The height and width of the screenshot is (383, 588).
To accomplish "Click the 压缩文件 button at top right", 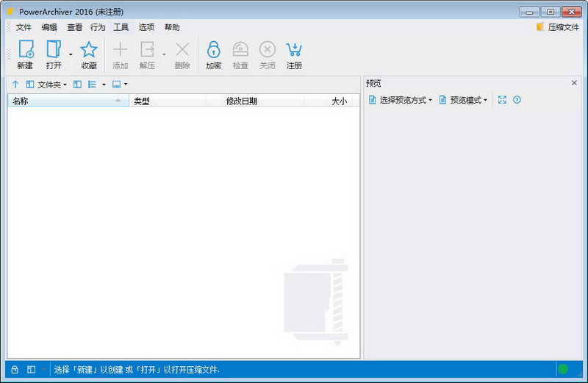I will point(558,27).
